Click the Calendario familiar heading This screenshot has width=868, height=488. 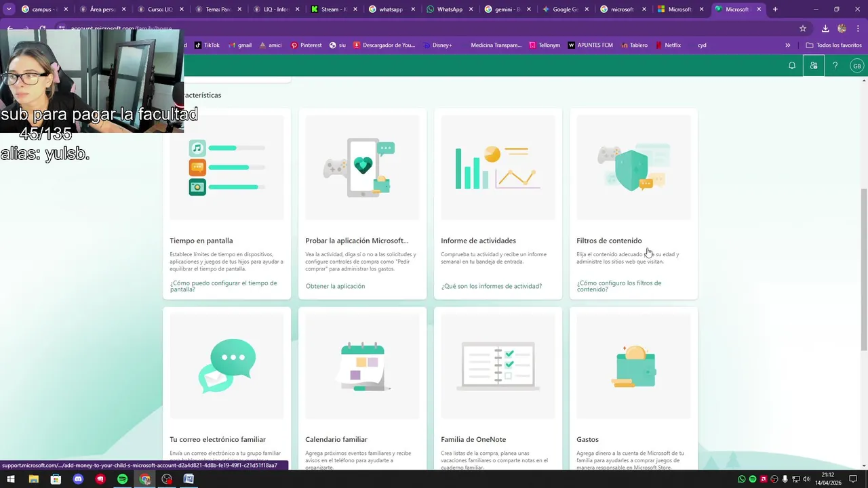[x=336, y=439]
